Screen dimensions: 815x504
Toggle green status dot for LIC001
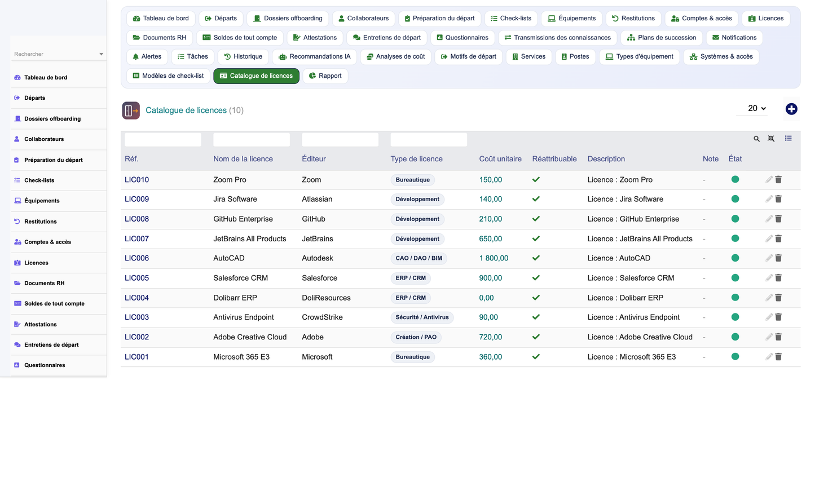click(x=735, y=357)
